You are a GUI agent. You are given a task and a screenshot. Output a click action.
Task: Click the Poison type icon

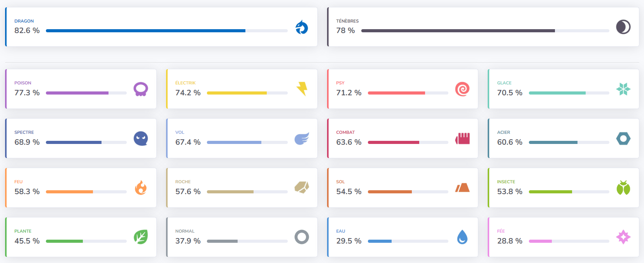pos(141,89)
